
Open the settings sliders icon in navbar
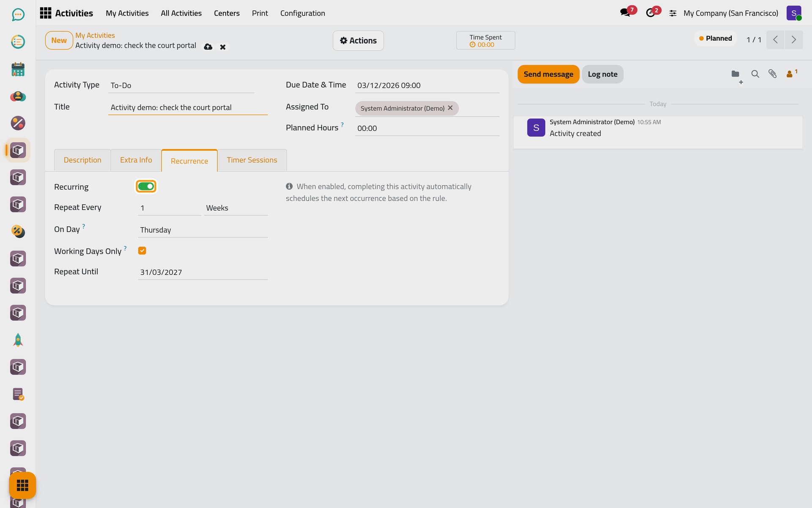point(673,13)
